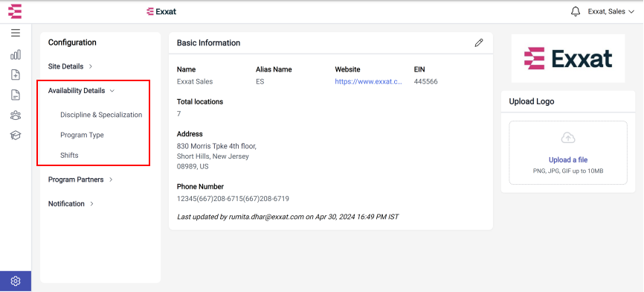The image size is (644, 292).
Task: Click the add document sidebar icon
Action: click(x=16, y=74)
